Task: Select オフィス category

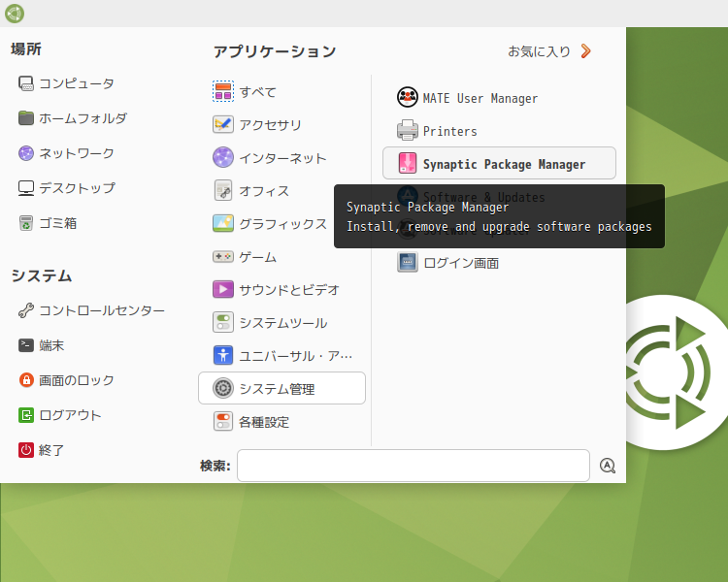Action: (250, 190)
